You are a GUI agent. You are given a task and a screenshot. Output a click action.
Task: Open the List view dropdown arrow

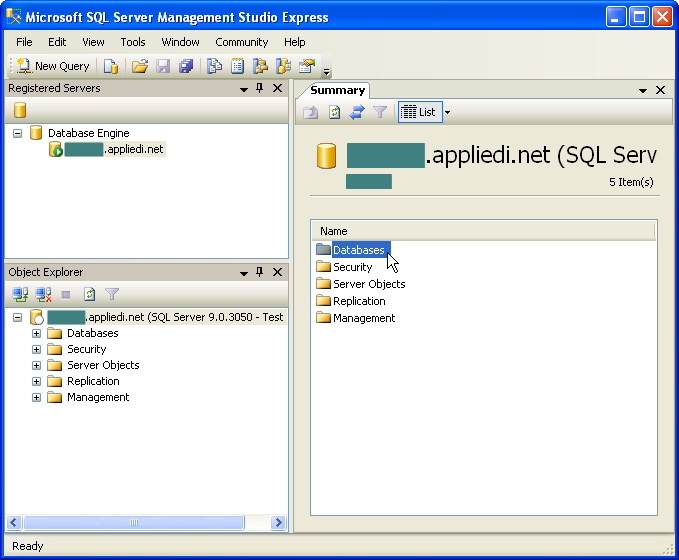coord(447,113)
